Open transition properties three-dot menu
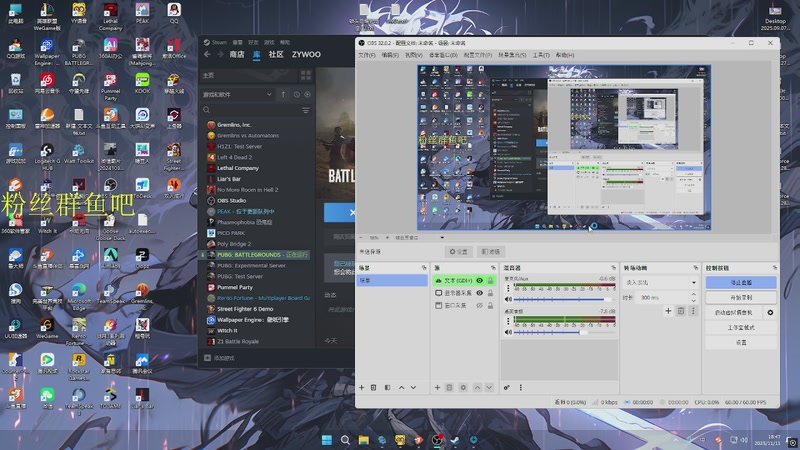The width and height of the screenshot is (800, 450). point(693,311)
